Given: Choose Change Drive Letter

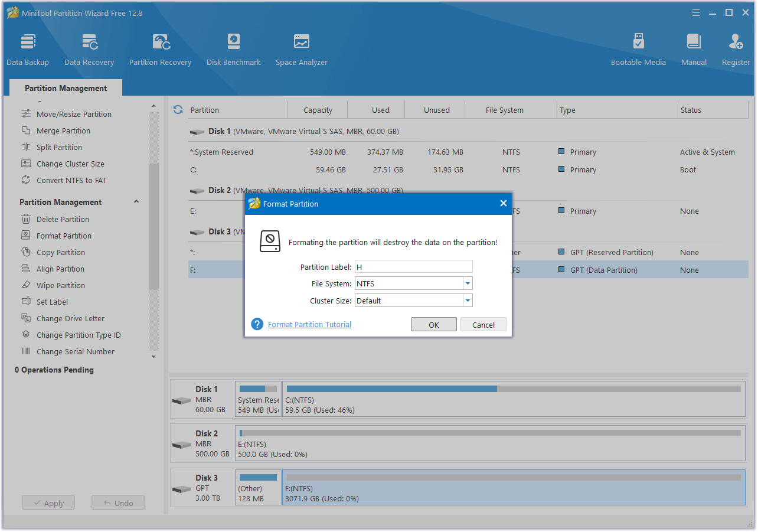Looking at the screenshot, I should point(70,318).
